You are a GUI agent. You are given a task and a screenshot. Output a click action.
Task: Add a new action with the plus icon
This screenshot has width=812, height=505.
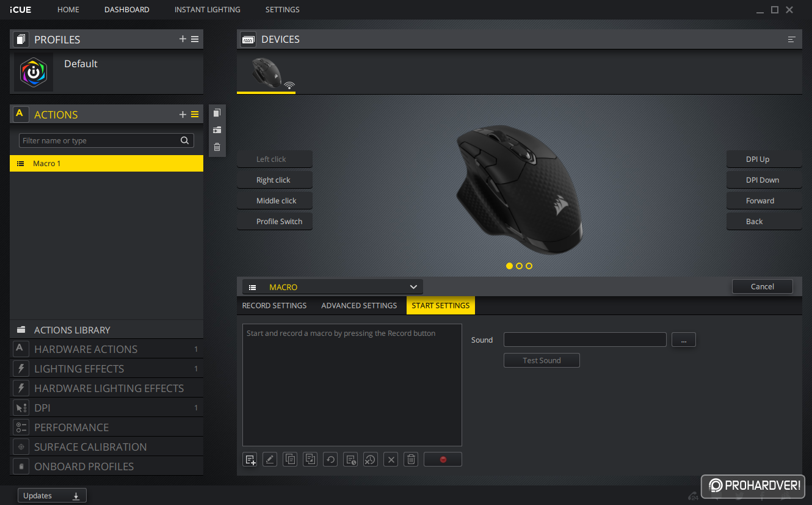183,114
